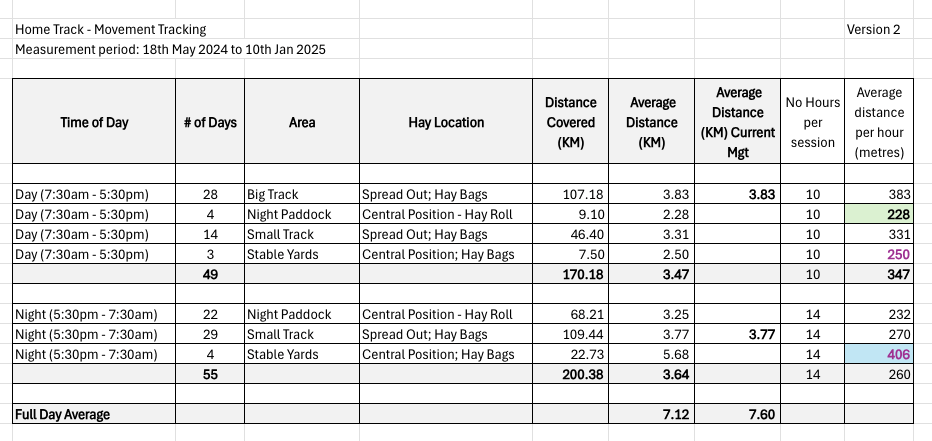Click the bold 3.77 Current Mgt value
The height and width of the screenshot is (441, 932).
pos(738,334)
